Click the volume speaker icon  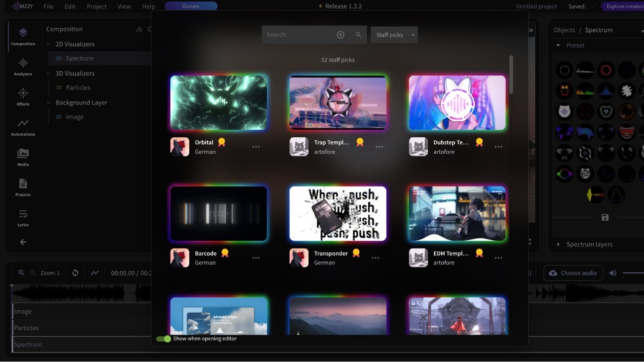pyautogui.click(x=613, y=273)
